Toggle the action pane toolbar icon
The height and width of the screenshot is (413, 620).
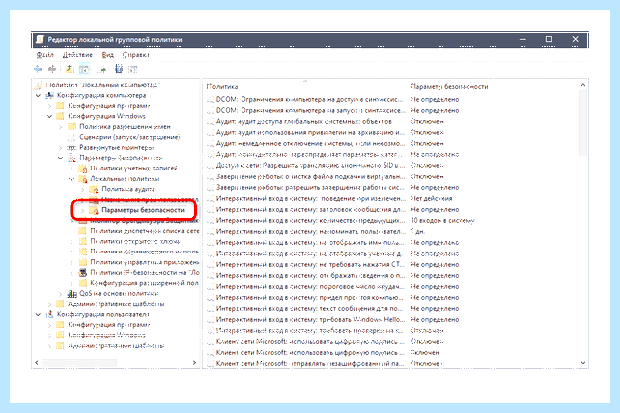(x=132, y=70)
